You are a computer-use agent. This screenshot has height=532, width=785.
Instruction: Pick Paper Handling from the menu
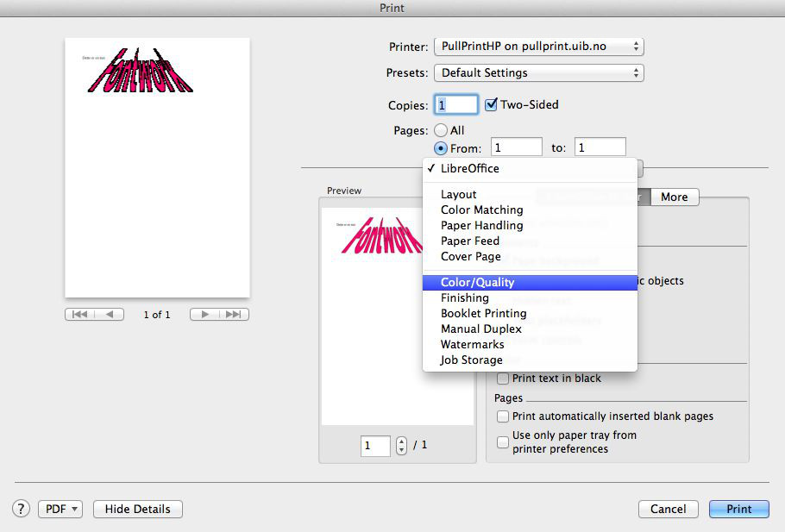(481, 225)
